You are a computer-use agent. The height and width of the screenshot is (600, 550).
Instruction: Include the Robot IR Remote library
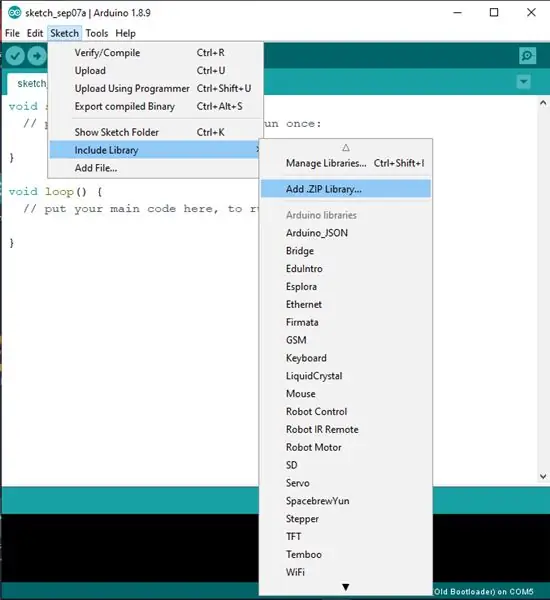point(346,429)
